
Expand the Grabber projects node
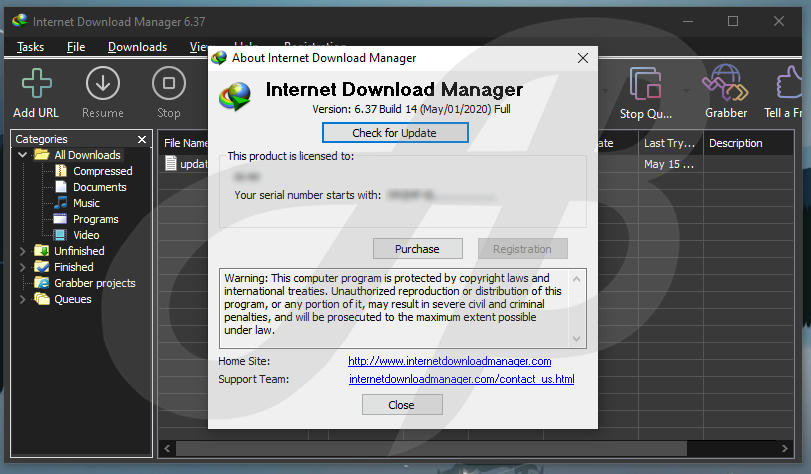click(x=23, y=283)
